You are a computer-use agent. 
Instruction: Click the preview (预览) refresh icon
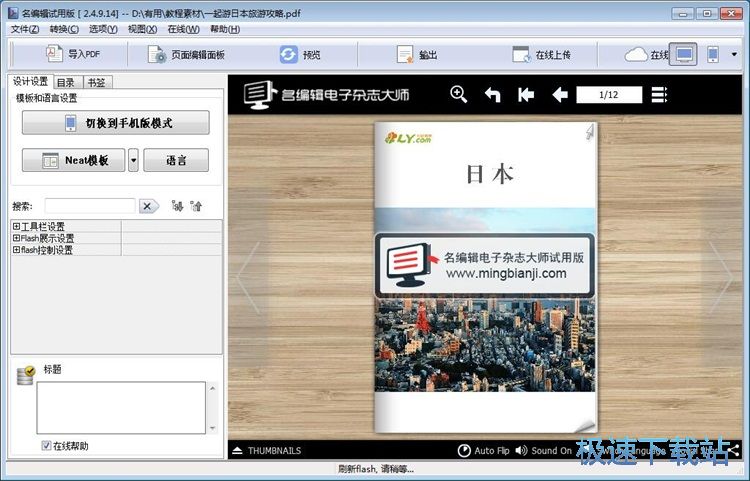[289, 54]
